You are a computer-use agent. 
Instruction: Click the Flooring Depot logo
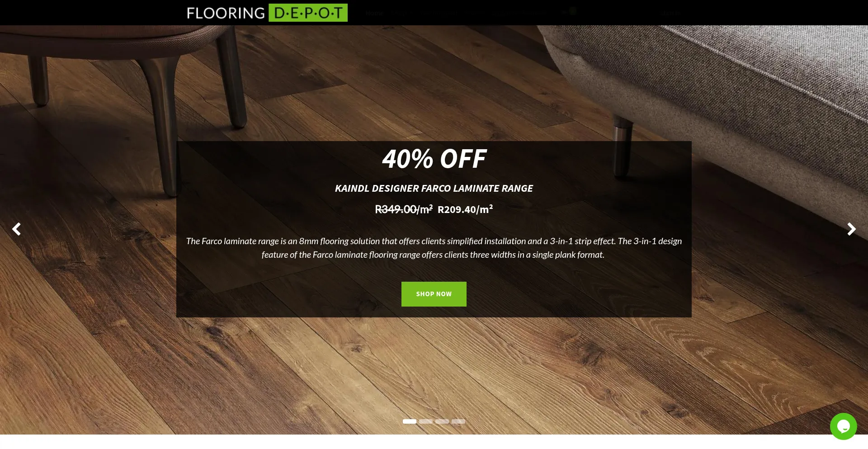click(x=267, y=13)
